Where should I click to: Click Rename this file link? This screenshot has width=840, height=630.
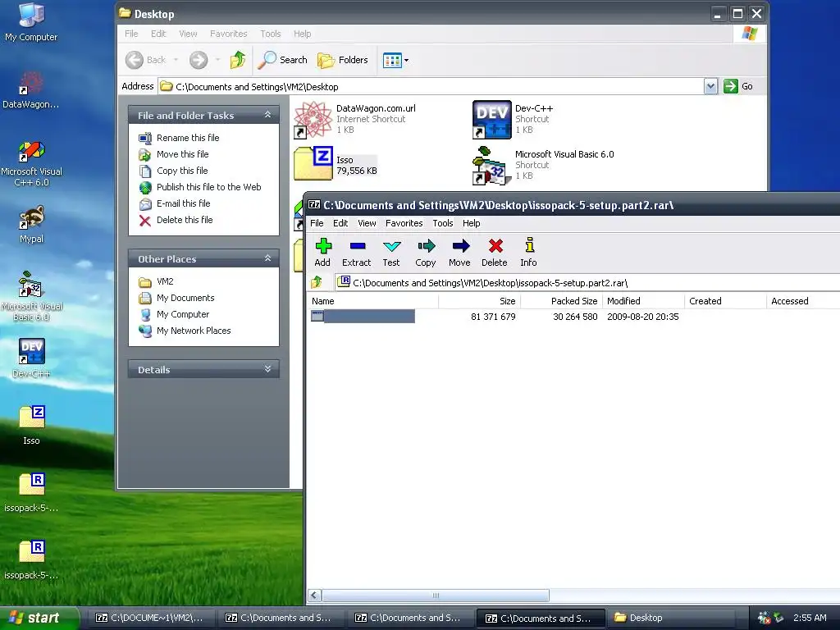pos(188,138)
